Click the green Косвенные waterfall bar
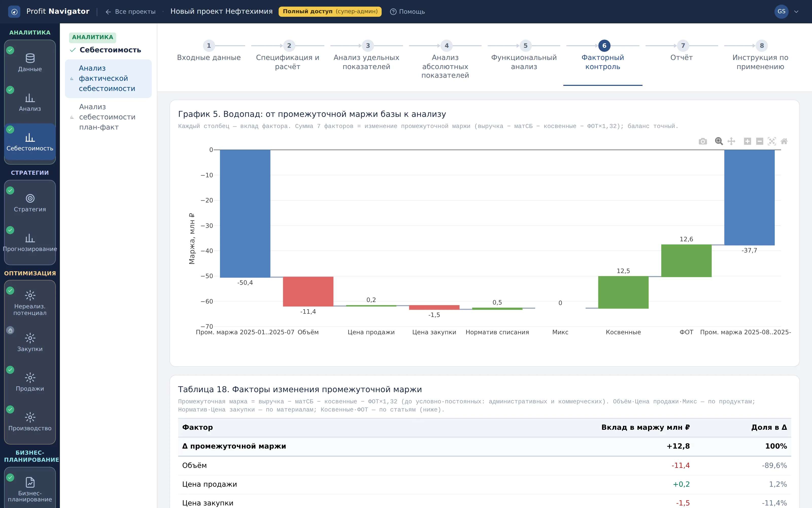 (623, 292)
